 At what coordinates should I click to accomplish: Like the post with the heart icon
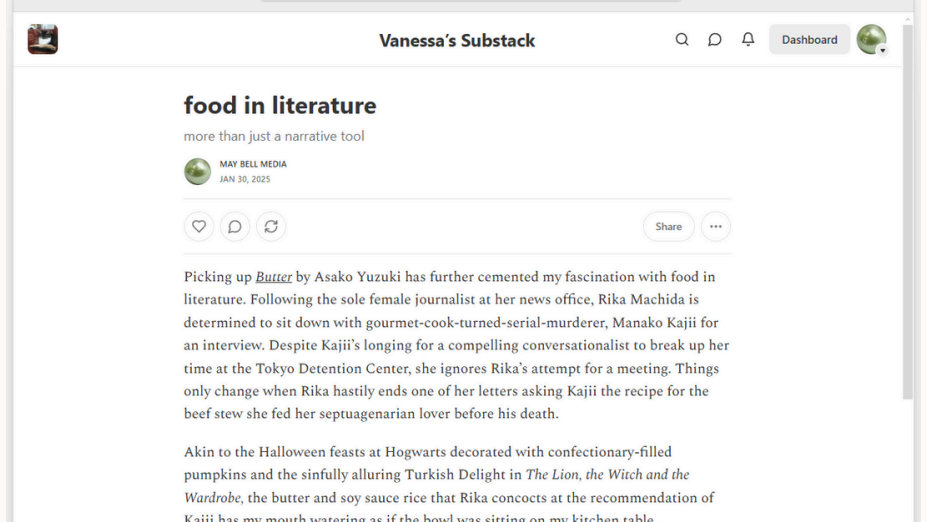click(x=199, y=227)
